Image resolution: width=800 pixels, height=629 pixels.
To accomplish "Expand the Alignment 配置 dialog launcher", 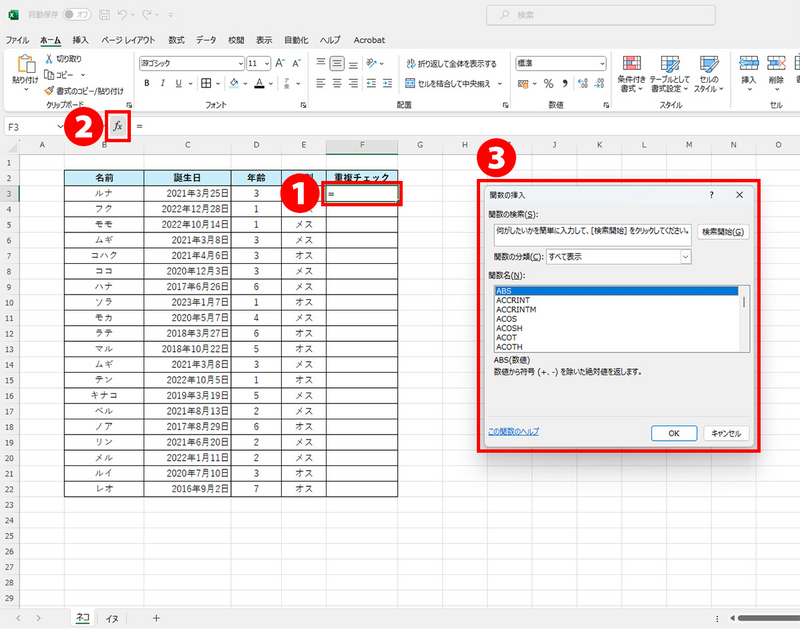I will pos(505,105).
